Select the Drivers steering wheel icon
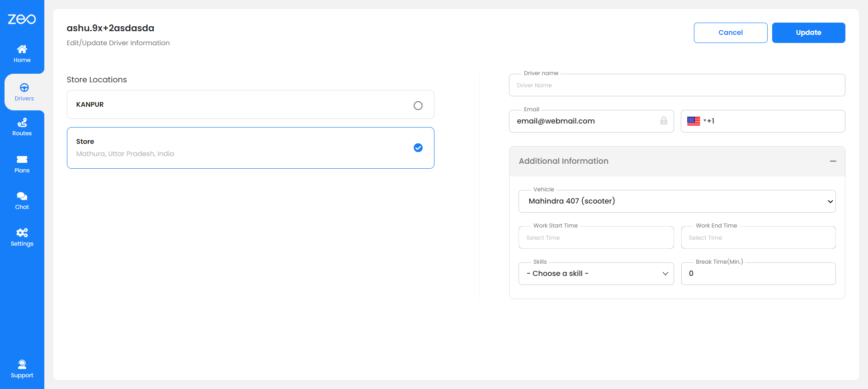The width and height of the screenshot is (868, 389). point(24,88)
